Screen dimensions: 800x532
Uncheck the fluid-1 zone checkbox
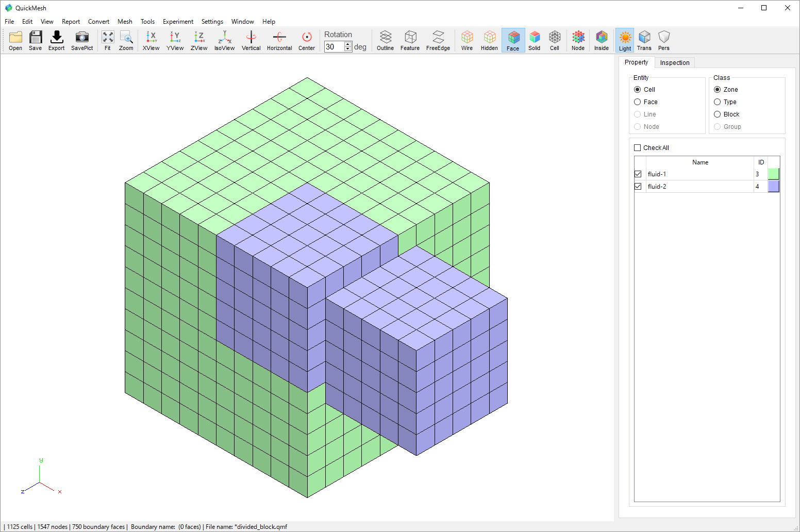coord(638,174)
